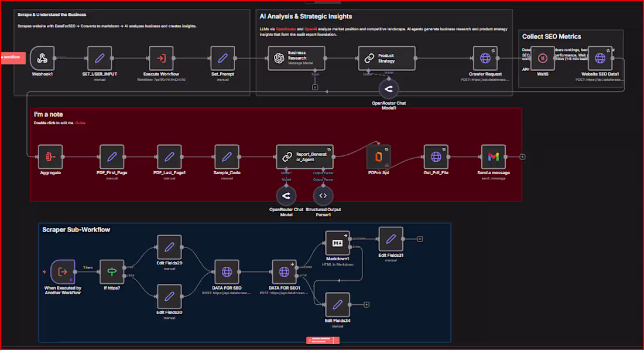
Task: Select the Crawler Request node
Action: point(485,57)
